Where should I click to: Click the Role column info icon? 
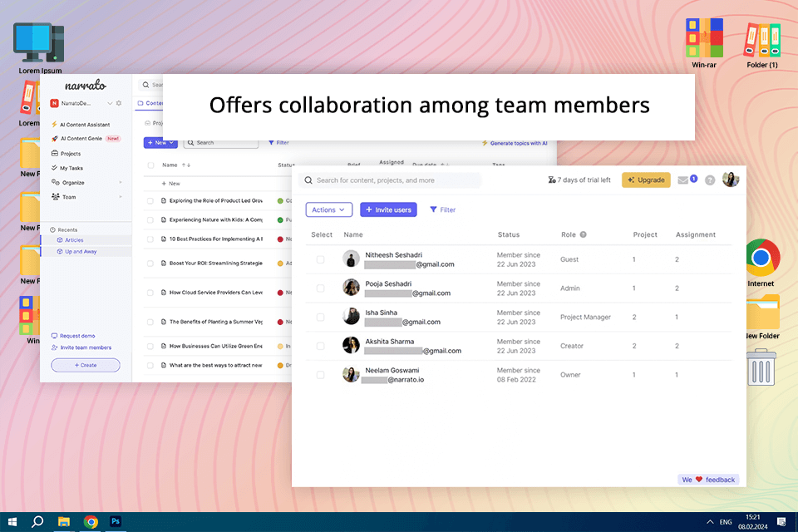584,234
